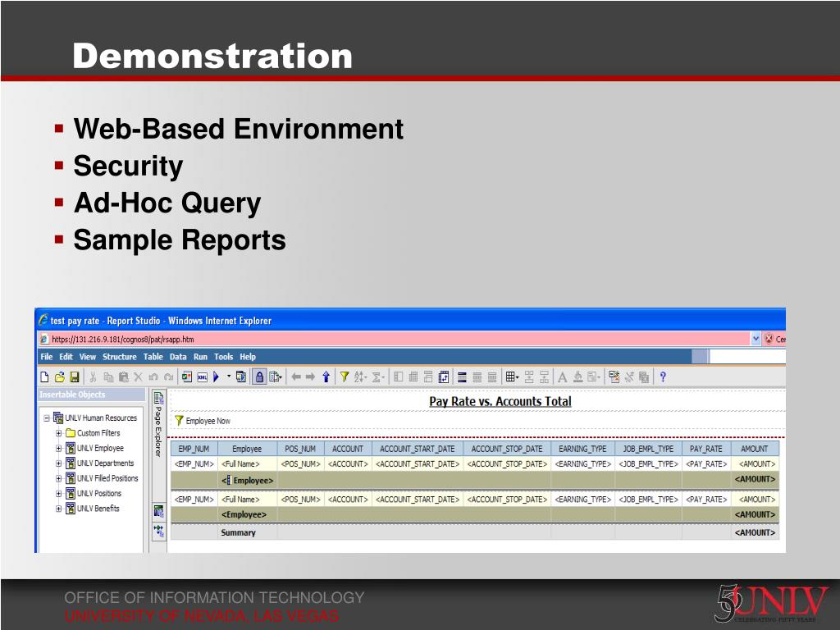Click the Cut scissors icon
Image resolution: width=840 pixels, height=630 pixels.
(x=93, y=377)
